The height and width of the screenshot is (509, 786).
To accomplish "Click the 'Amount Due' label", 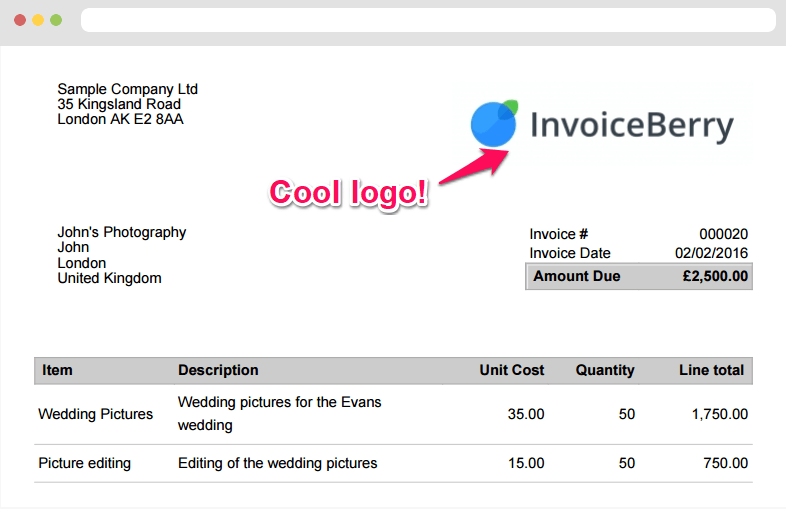I will point(576,276).
